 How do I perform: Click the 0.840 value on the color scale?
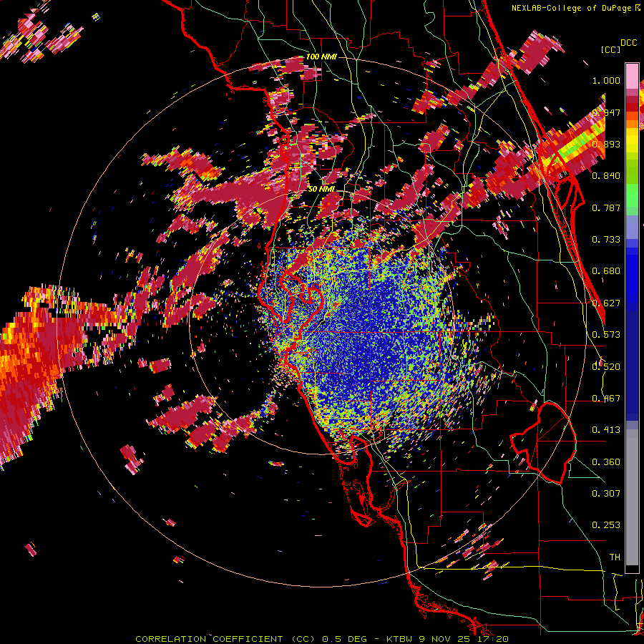606,176
